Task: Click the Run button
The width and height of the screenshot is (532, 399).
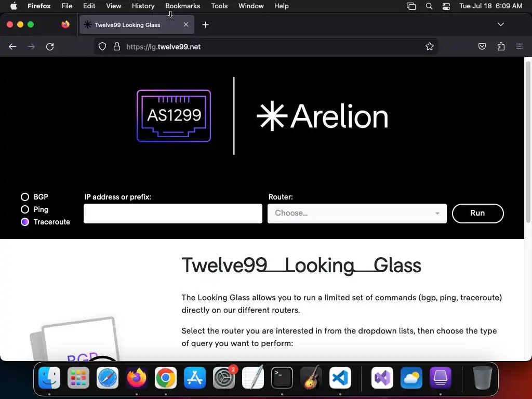Action: click(478, 214)
